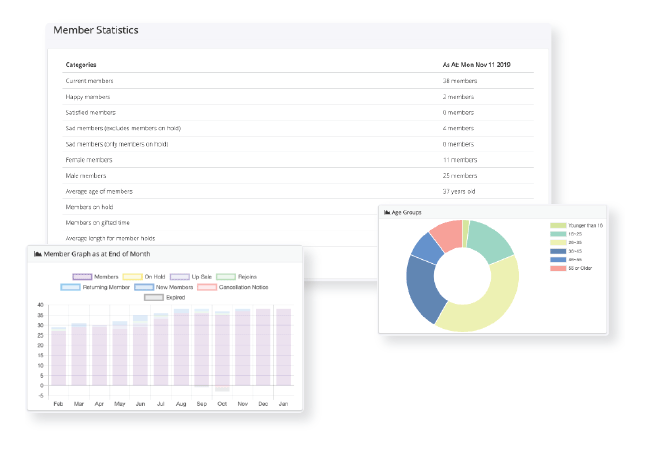Screen dimensions: 650x450
Task: Click the 2 members value
Action: pyautogui.click(x=458, y=97)
